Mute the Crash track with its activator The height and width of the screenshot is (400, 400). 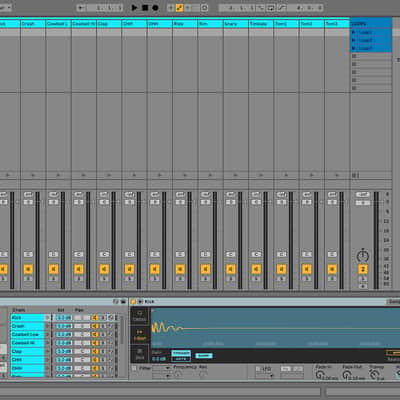[28, 269]
